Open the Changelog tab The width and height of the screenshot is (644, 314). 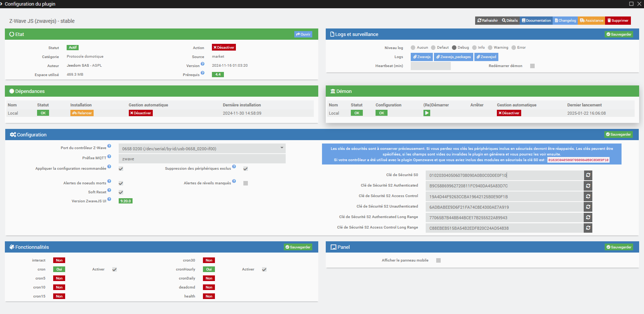[x=565, y=21]
